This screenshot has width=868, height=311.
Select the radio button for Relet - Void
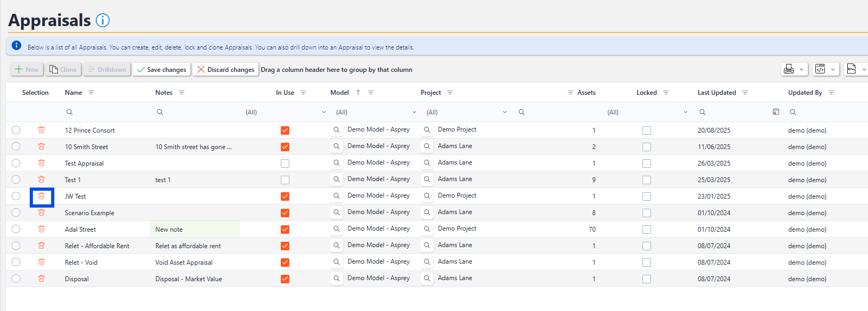pyautogui.click(x=16, y=262)
